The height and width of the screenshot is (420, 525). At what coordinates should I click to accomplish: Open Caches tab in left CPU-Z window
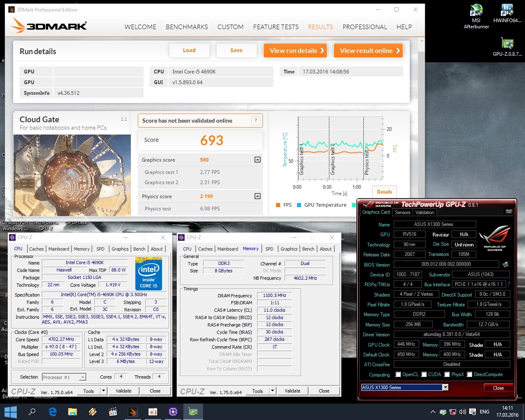(x=36, y=249)
